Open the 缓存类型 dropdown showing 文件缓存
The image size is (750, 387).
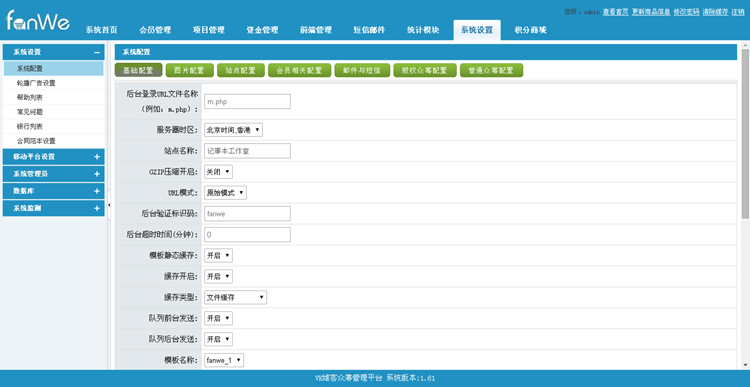click(235, 298)
